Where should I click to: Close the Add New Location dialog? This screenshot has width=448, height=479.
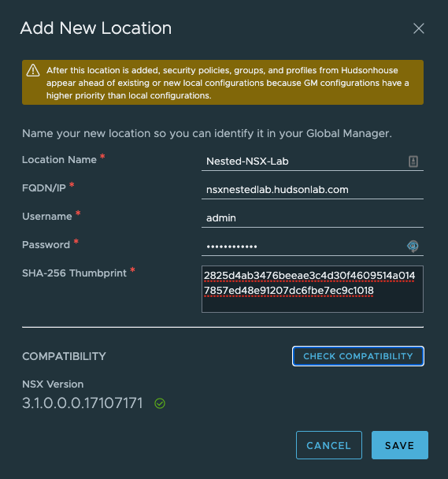[x=418, y=28]
